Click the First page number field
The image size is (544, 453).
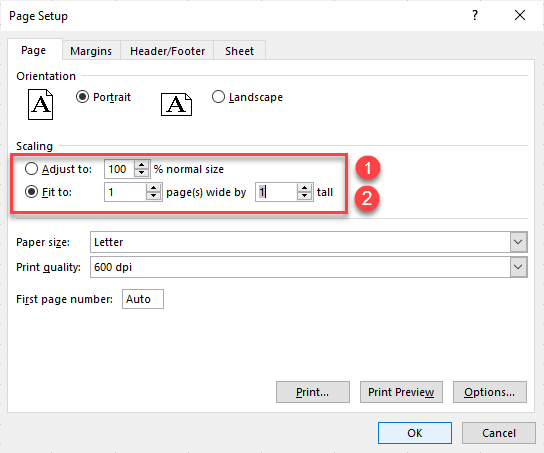click(143, 299)
